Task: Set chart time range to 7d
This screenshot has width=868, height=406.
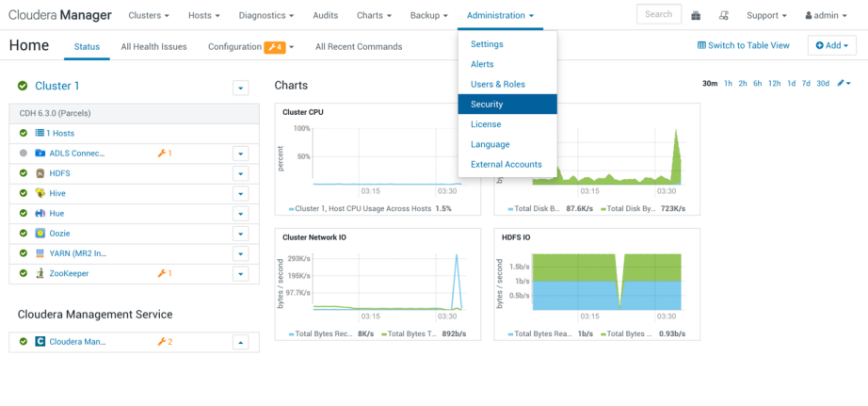Action: coord(806,84)
